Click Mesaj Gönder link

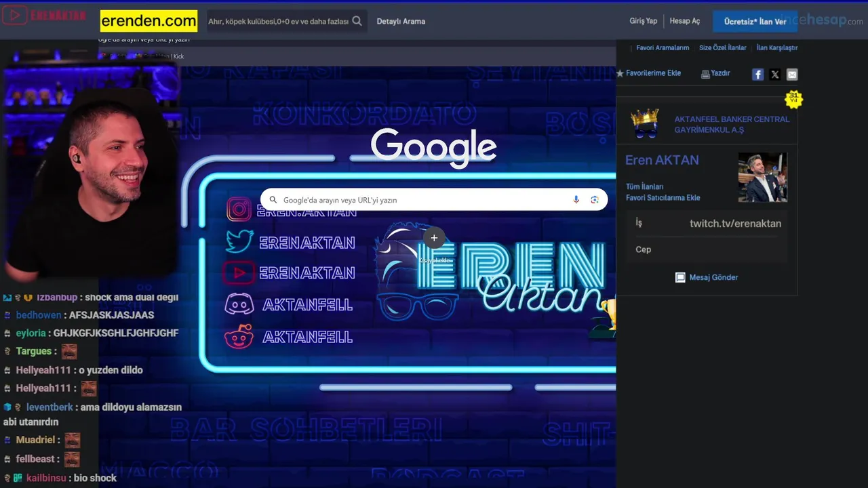[713, 277]
